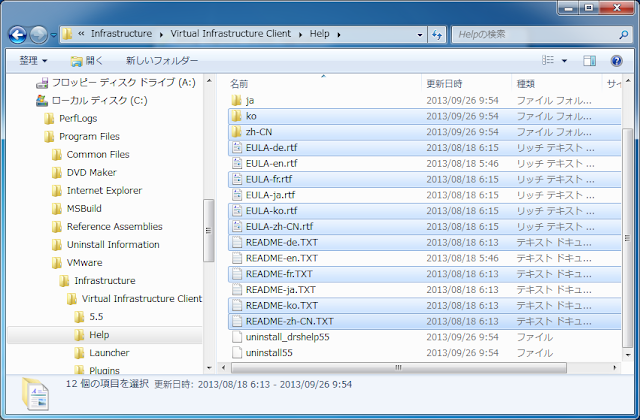Click the refresh button next to address bar
Viewport: 640px width, 420px height.
click(437, 35)
